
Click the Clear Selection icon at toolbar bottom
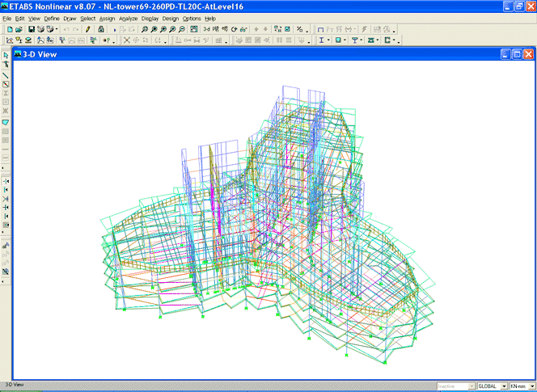pos(6,272)
